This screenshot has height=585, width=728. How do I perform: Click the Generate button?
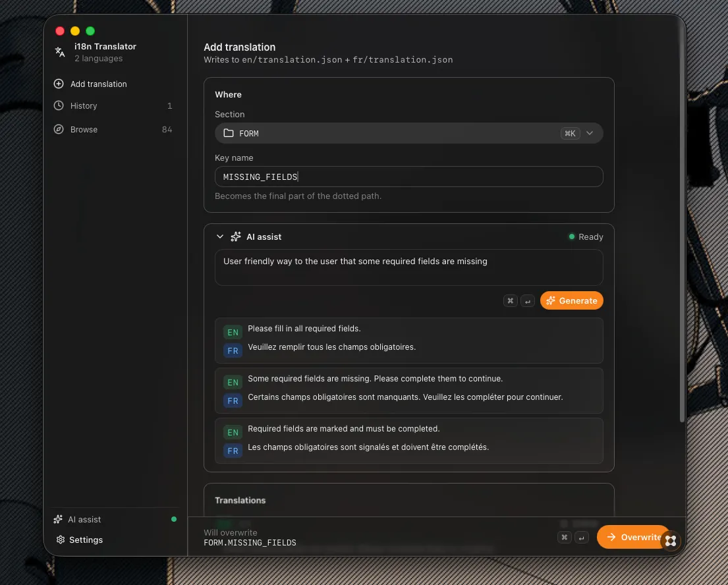[x=572, y=301]
